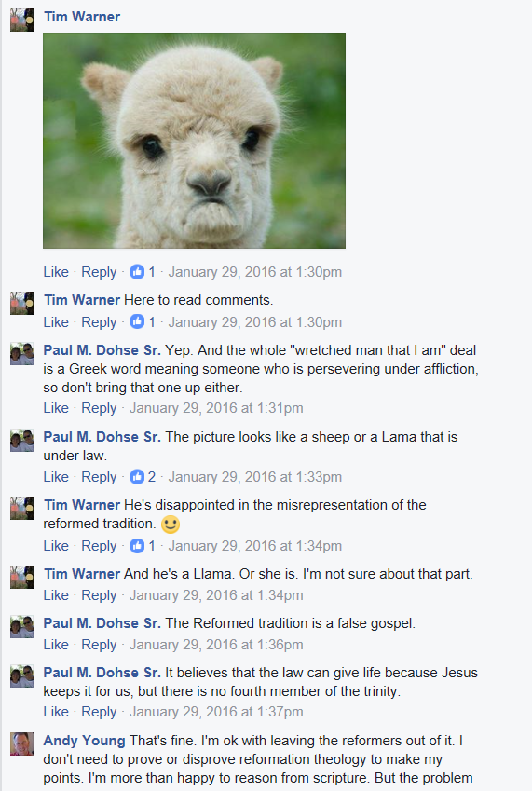The width and height of the screenshot is (532, 791).
Task: Click Tim Warner's avatar on "he's a Llama" comment
Action: pos(21,577)
